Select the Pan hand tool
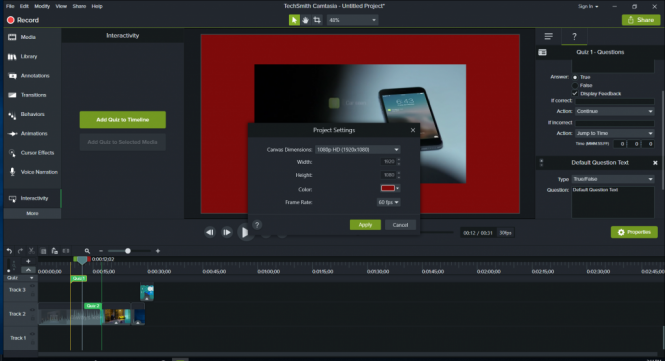The width and height of the screenshot is (665, 361). click(x=305, y=20)
